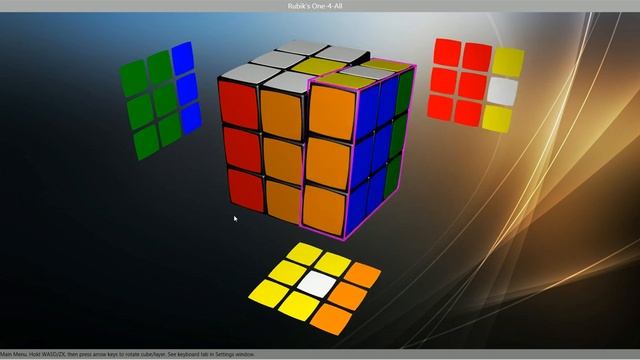Screen dimensions: 640x360
Task: Click the rearmost yellow sticker on bottom mirror face
Action: [x=304, y=253]
